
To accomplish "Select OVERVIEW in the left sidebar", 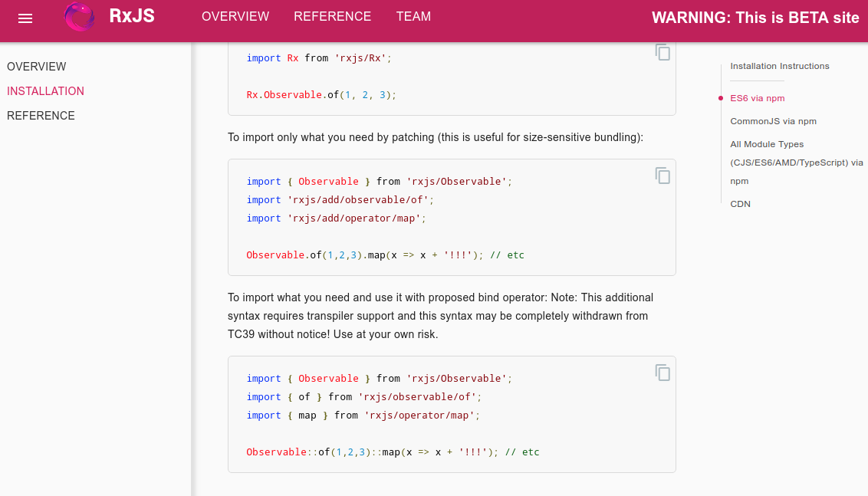I will [36, 67].
